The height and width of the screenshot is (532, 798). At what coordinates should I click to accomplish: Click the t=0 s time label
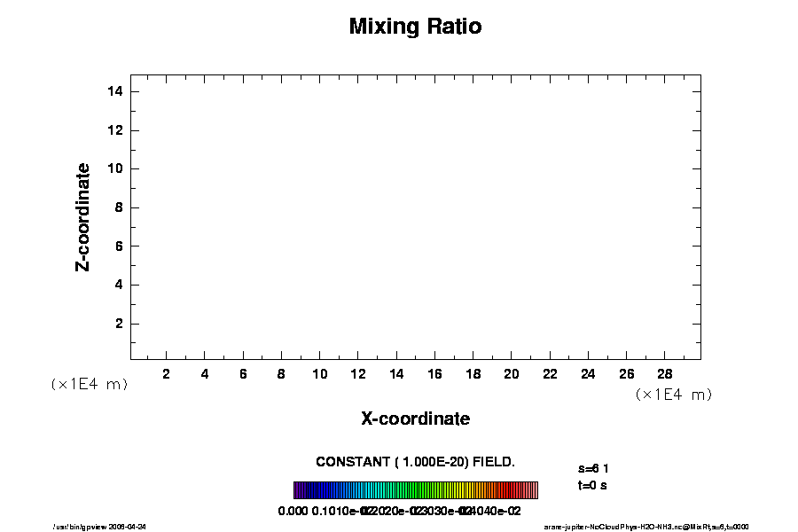coord(591,485)
